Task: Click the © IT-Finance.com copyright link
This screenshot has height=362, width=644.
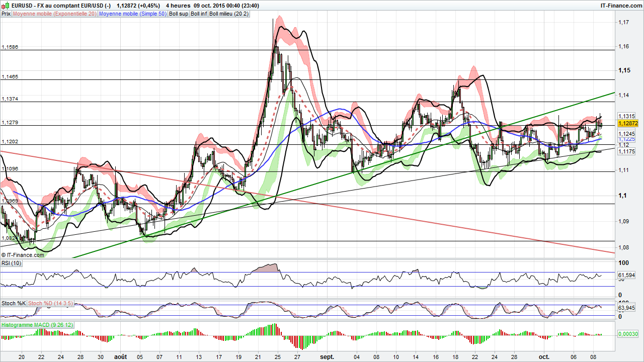Action: tap(22, 255)
